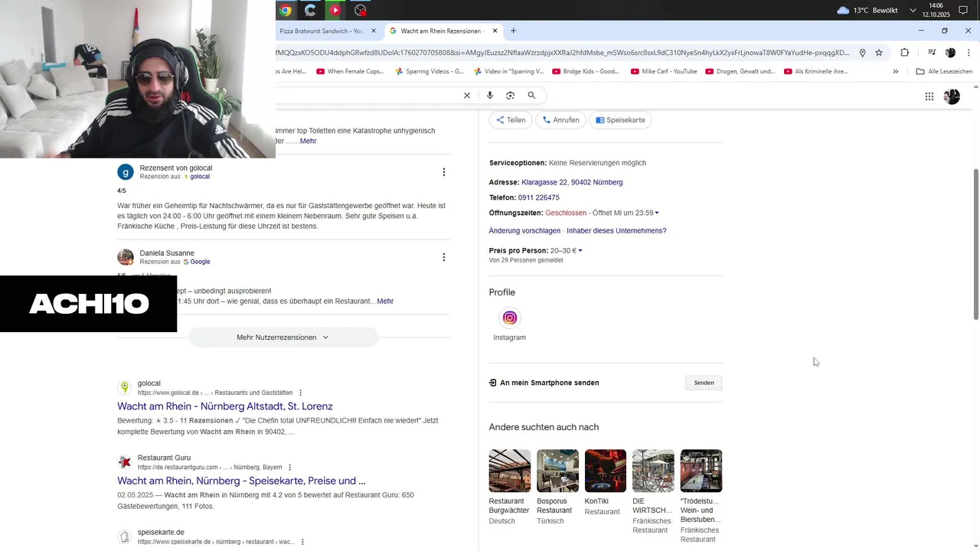980x551 pixels.
Task: Open the Alle Lesezeichen folder
Action: click(x=944, y=71)
